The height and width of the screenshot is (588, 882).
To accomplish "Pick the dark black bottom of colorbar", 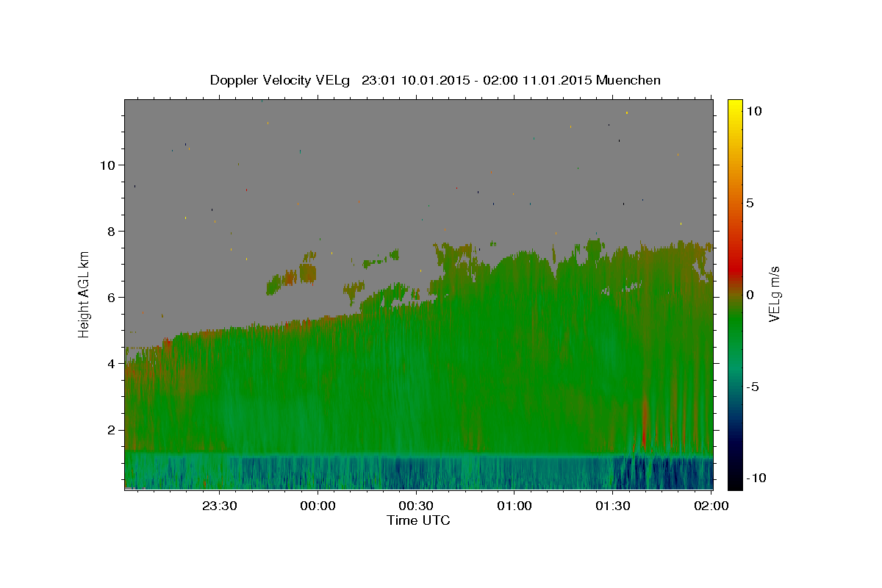I will pyautogui.click(x=735, y=481).
